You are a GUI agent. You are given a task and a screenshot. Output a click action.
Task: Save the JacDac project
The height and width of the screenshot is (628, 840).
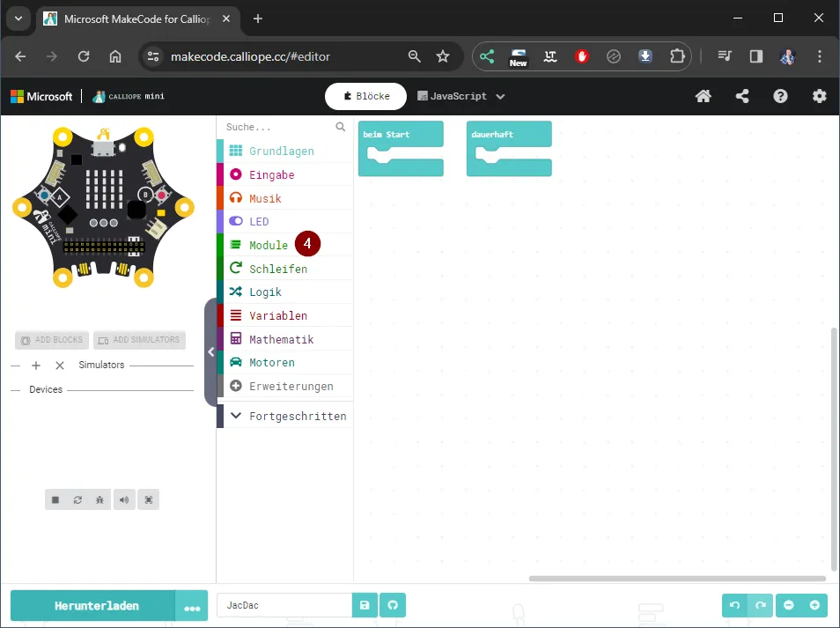pyautogui.click(x=365, y=605)
